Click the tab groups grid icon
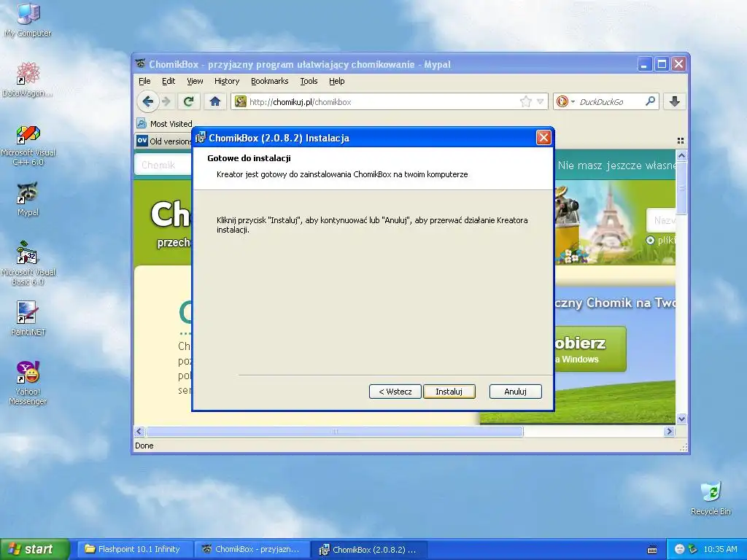 click(681, 141)
